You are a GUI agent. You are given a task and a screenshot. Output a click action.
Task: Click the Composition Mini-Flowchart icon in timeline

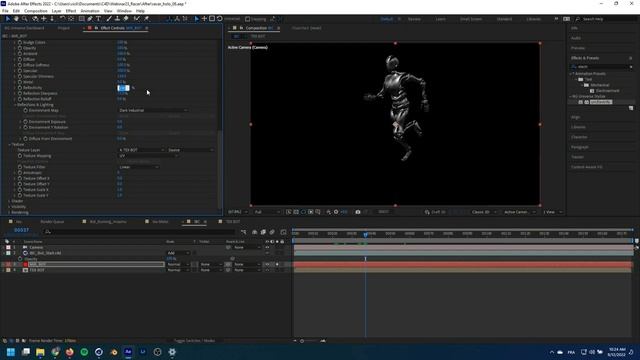point(244,232)
